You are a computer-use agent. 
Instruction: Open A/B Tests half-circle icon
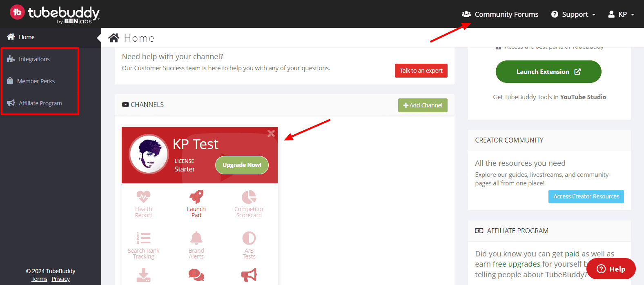(249, 238)
